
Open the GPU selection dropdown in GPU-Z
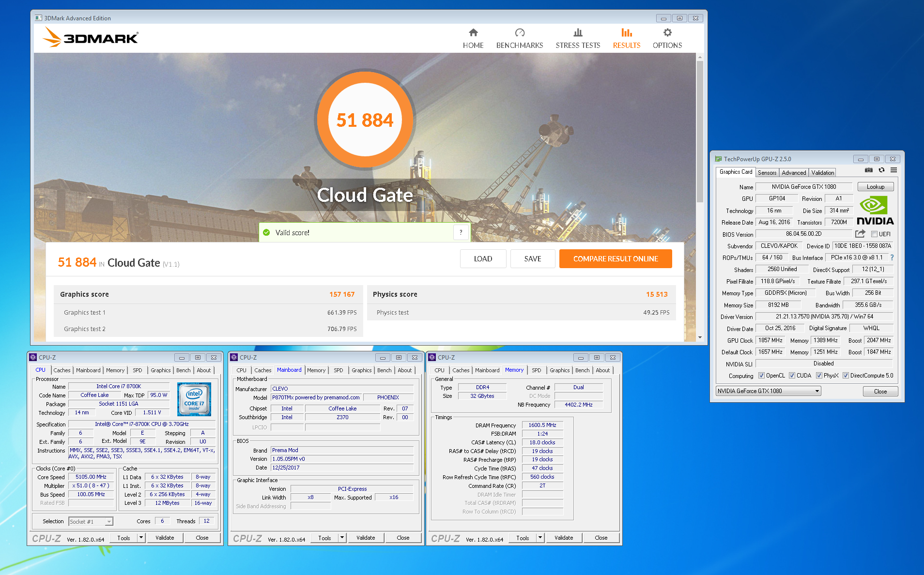768,391
